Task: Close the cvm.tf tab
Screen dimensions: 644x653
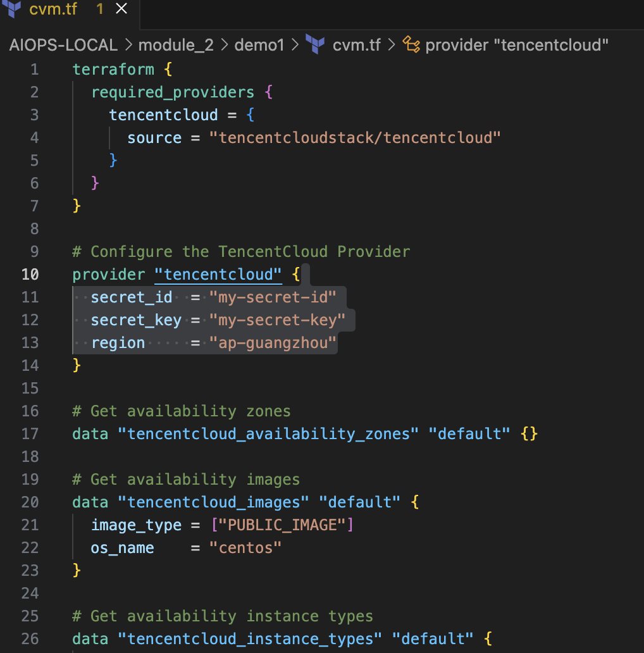Action: pos(121,8)
